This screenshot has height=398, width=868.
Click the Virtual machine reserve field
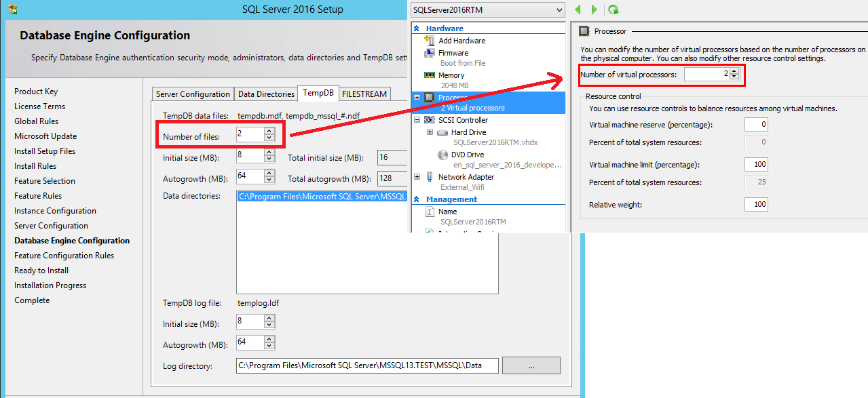(756, 125)
